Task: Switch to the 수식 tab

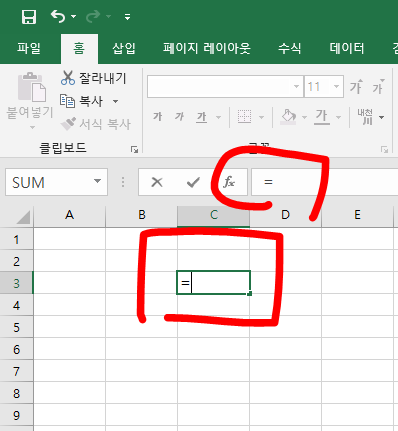Action: coord(290,48)
